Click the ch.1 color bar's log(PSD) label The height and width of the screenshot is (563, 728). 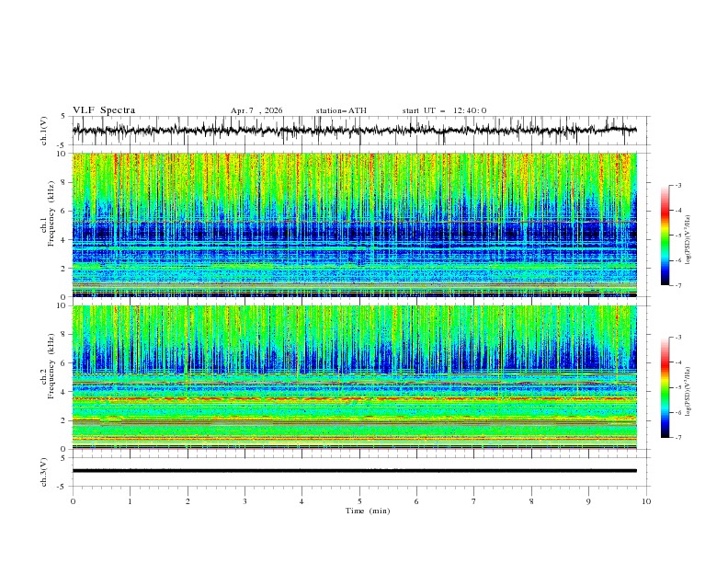pyautogui.click(x=688, y=240)
